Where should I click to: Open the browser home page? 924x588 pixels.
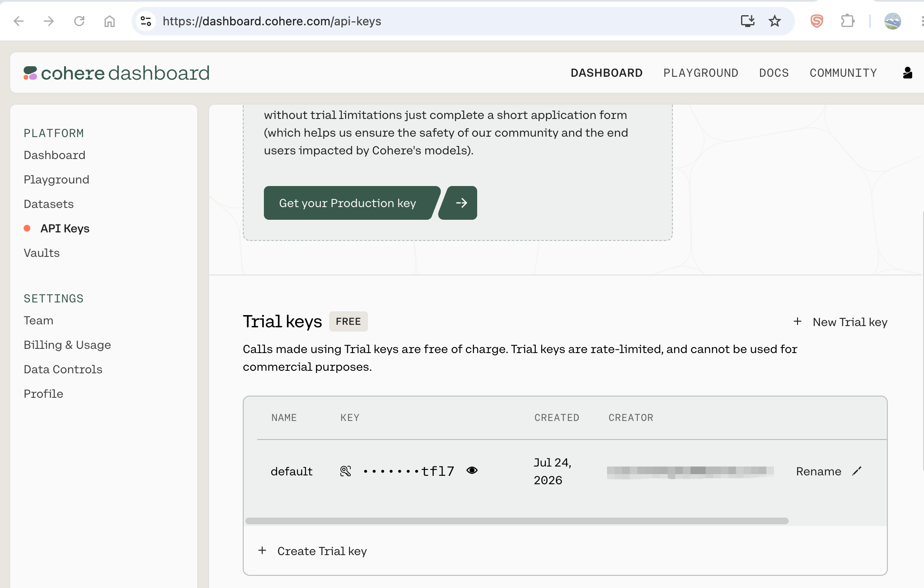pos(110,21)
